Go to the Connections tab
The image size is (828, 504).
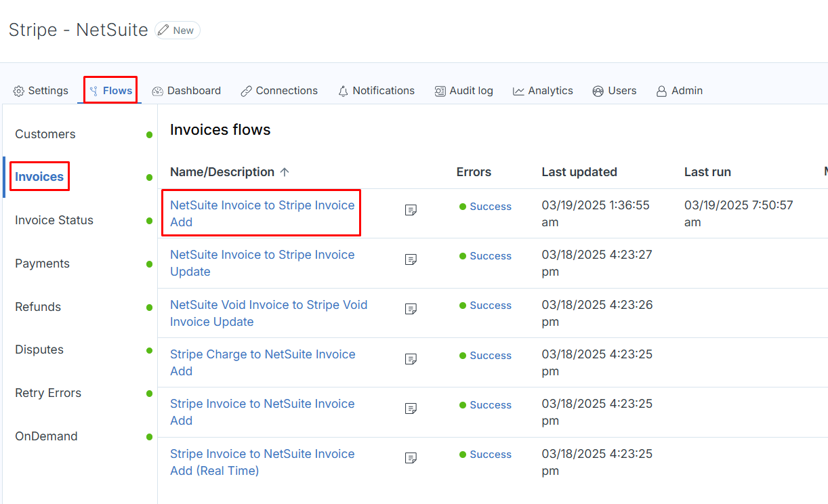pos(279,91)
